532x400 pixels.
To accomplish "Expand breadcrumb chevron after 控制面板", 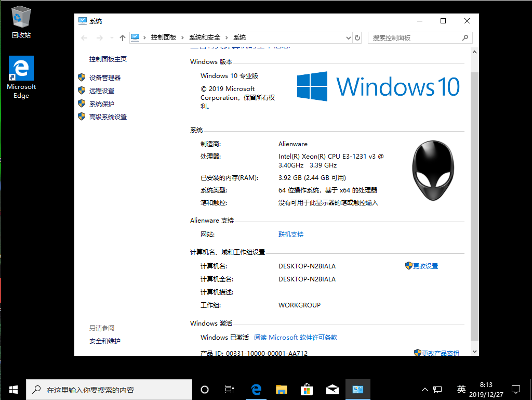I will pos(183,38).
